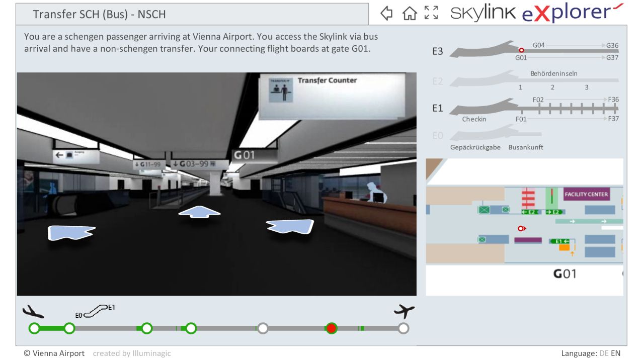This screenshot has height=362, width=644.
Task: Switch language to EN
Action: 615,353
